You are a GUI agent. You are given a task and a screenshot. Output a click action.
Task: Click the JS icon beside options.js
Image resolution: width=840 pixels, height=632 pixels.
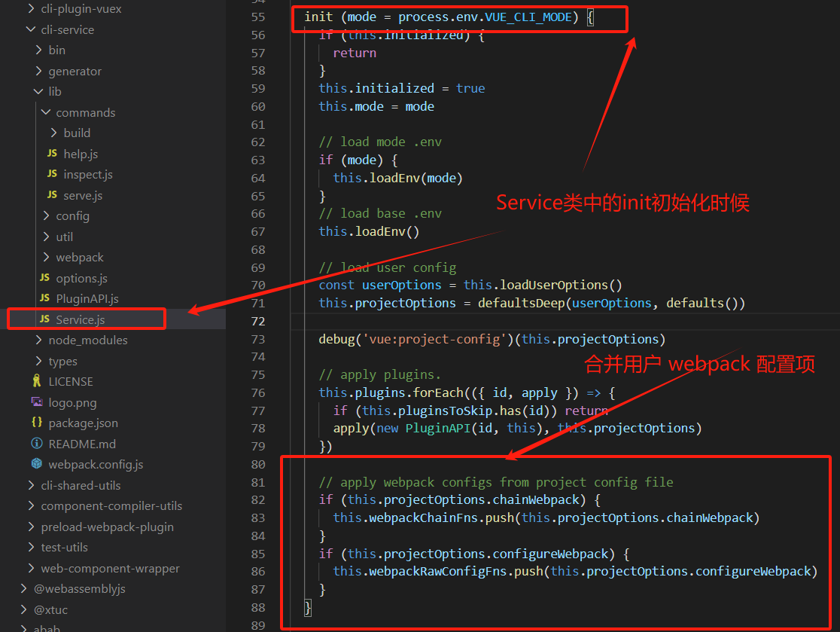click(x=44, y=278)
